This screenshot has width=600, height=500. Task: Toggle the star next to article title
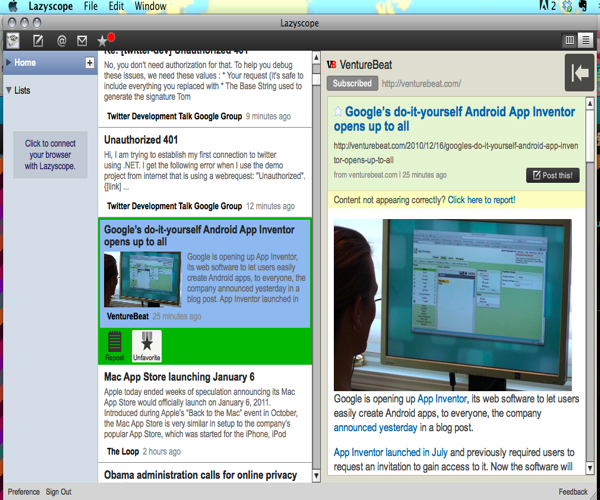coord(338,111)
